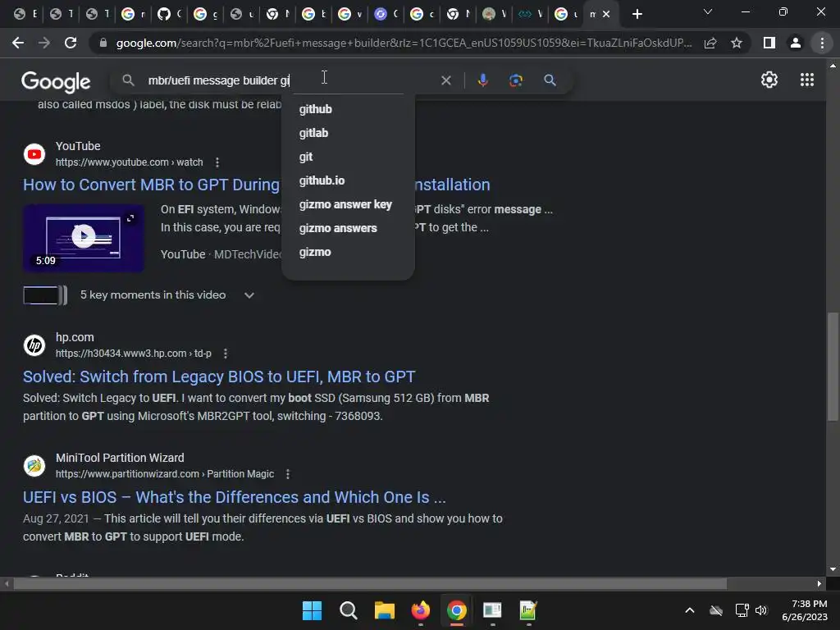Screen dimensions: 840x630
Task: Open the tab search chevron
Action: pyautogui.click(x=708, y=11)
